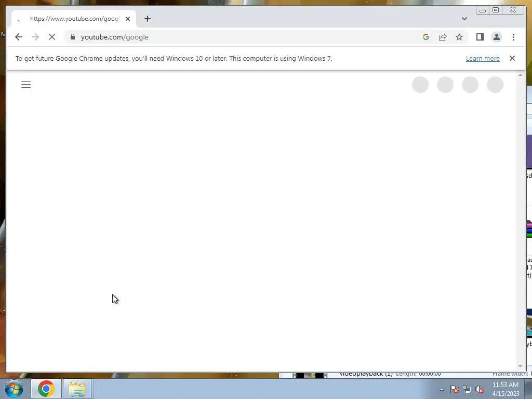Bookmark this tab with star icon

click(459, 37)
